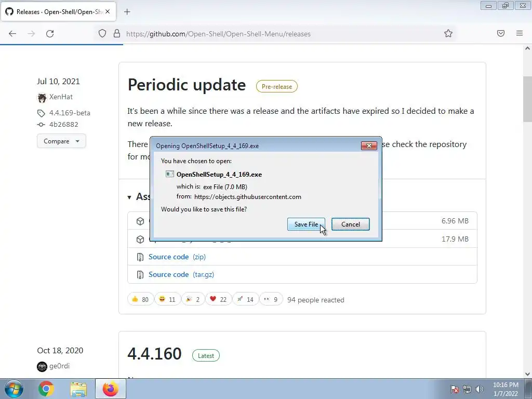Click the site security padlock icon
This screenshot has height=399, width=532.
[117, 33]
